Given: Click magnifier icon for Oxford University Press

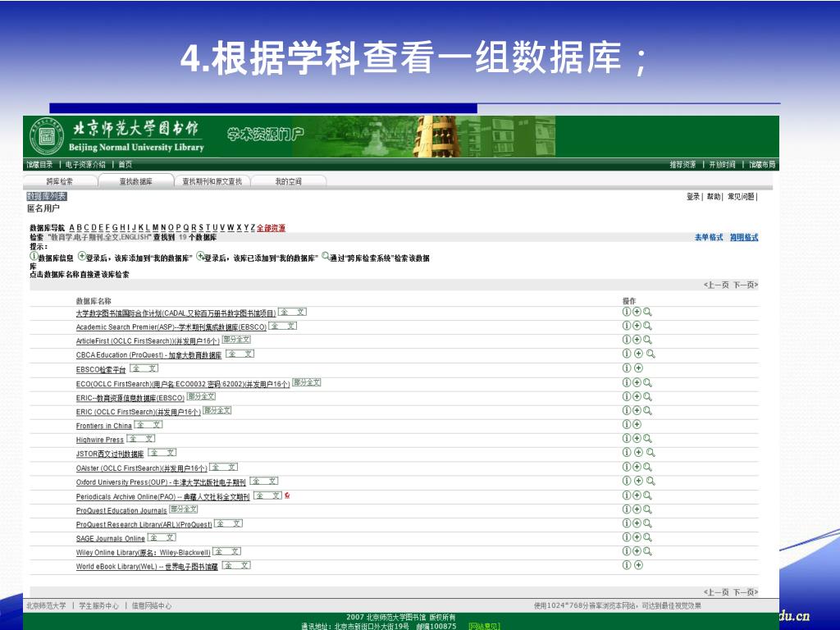Looking at the screenshot, I should point(651,481).
